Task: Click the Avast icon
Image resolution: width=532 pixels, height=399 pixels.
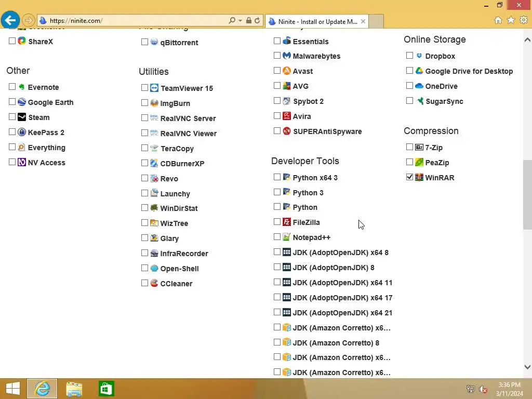Action: click(287, 71)
